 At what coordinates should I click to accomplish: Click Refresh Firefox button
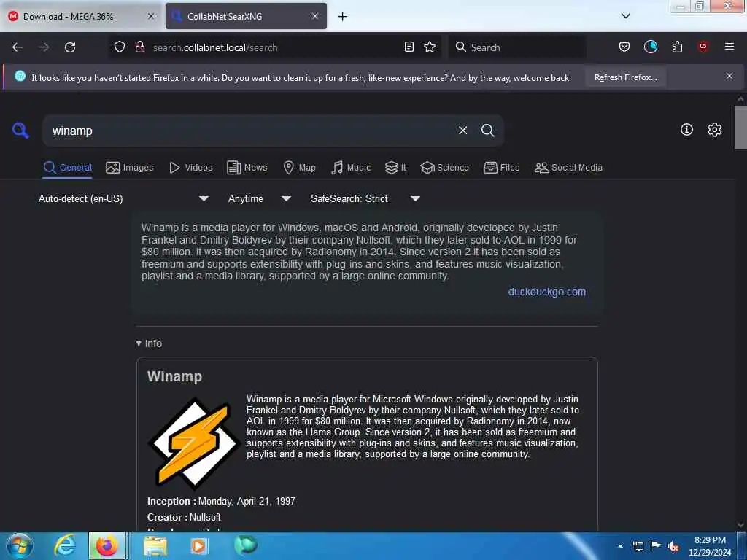coord(625,77)
